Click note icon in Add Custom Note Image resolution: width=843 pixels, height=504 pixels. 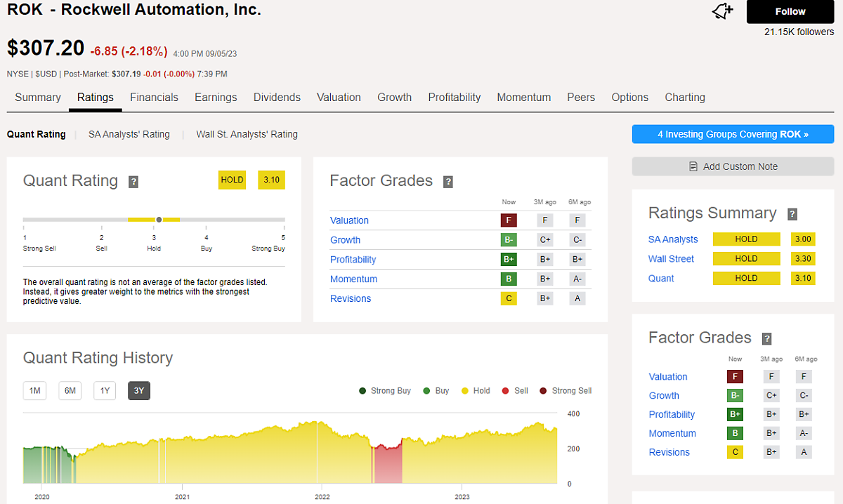click(694, 166)
